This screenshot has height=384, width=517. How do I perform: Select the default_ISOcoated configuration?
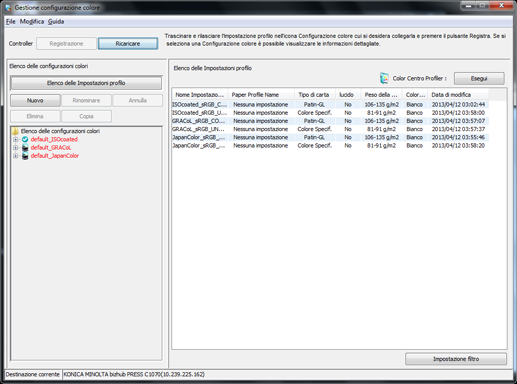pyautogui.click(x=54, y=139)
